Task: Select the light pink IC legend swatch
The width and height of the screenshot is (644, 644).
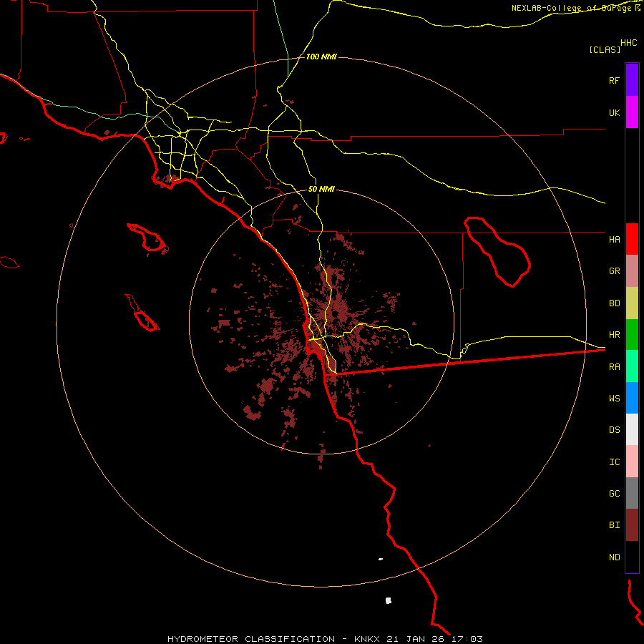Action: 632,462
